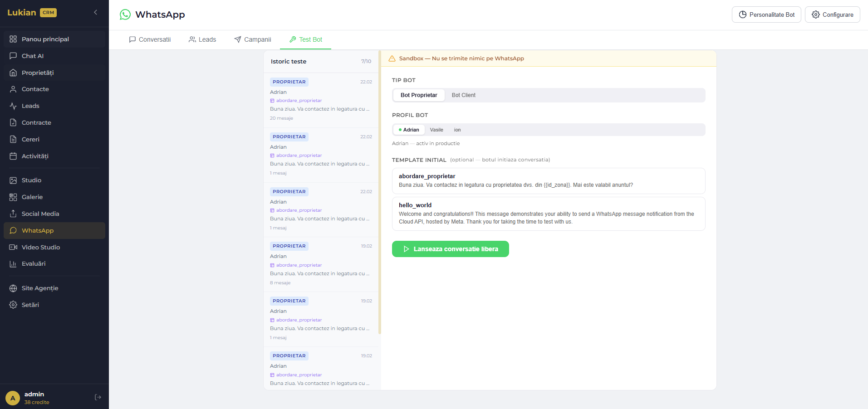Screen dimensions: 868x409
Task: Select the Bot Proprietar type
Action: [x=418, y=95]
